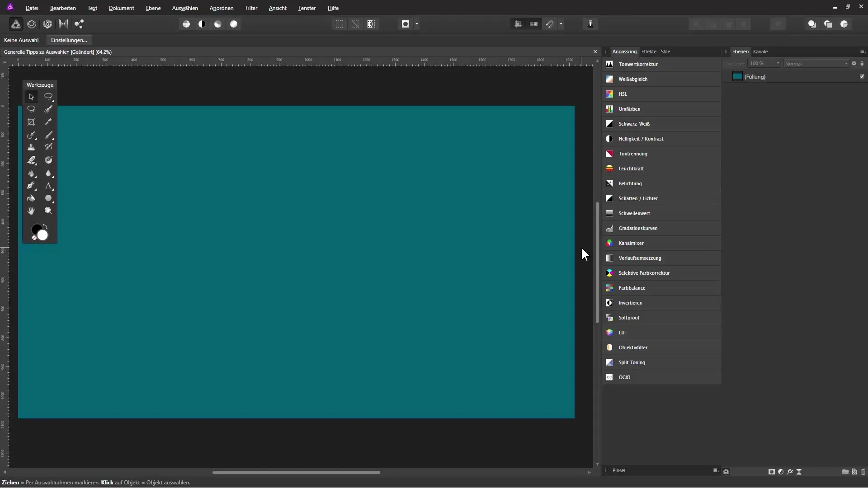Select the Hand view tool

click(31, 211)
